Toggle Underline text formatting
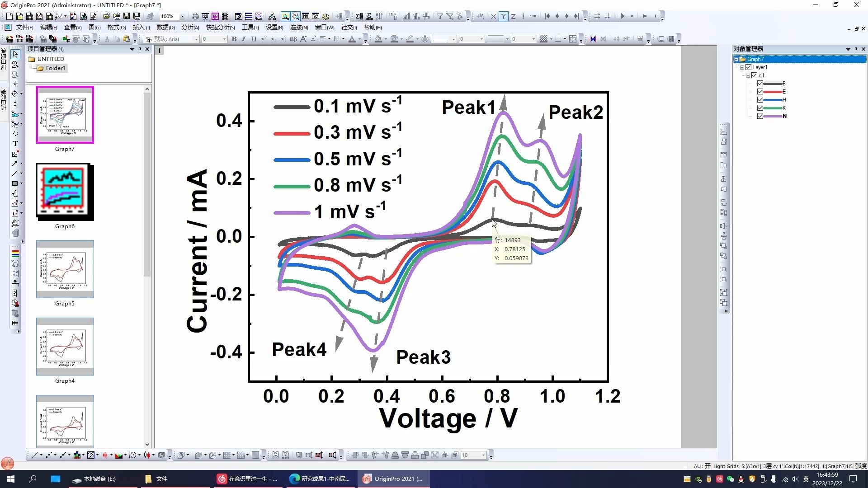The image size is (868, 488). coord(254,39)
